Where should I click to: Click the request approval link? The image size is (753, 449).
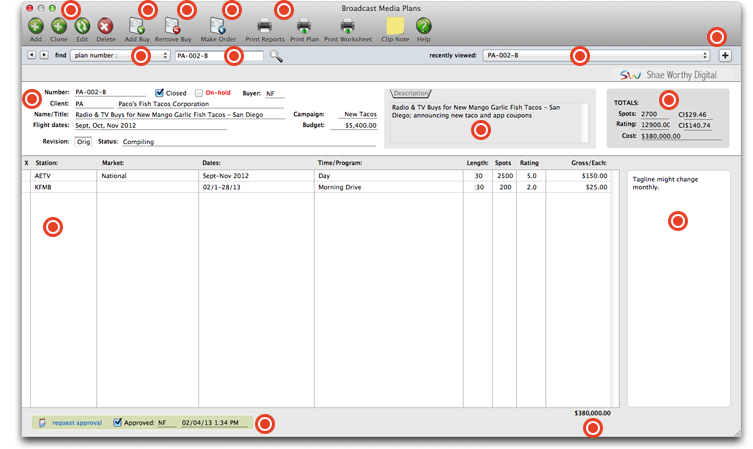pos(76,423)
